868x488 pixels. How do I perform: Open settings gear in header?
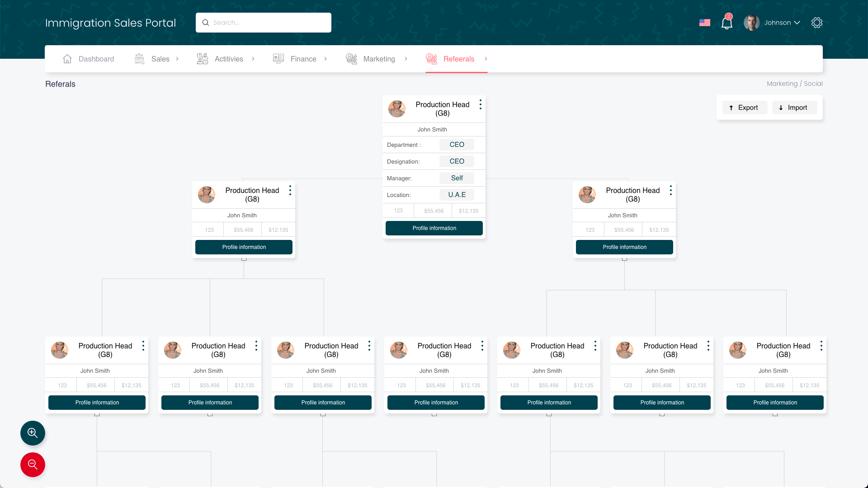816,23
